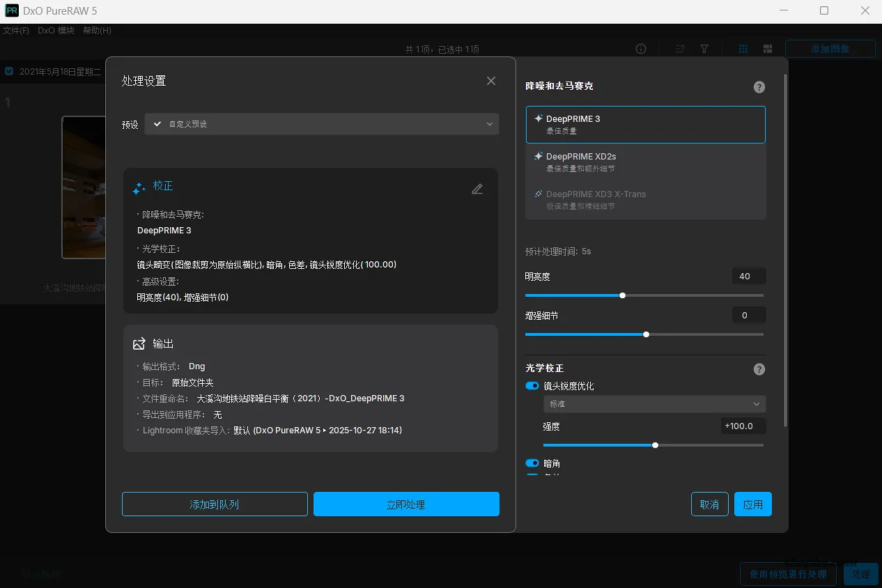Click the info circle icon in top toolbar

tap(641, 49)
